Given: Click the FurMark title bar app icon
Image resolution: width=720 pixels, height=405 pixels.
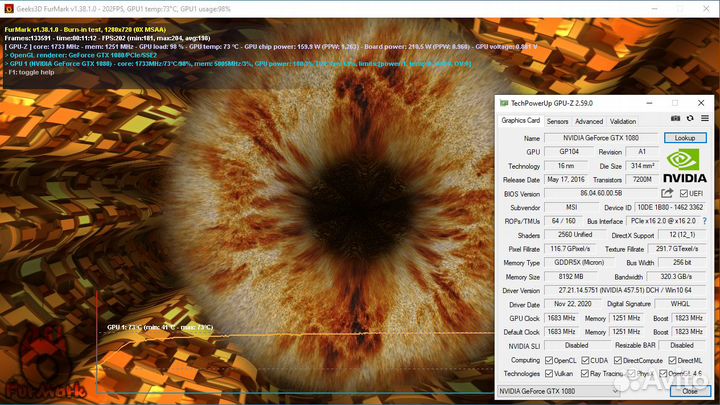Looking at the screenshot, I should pyautogui.click(x=7, y=8).
